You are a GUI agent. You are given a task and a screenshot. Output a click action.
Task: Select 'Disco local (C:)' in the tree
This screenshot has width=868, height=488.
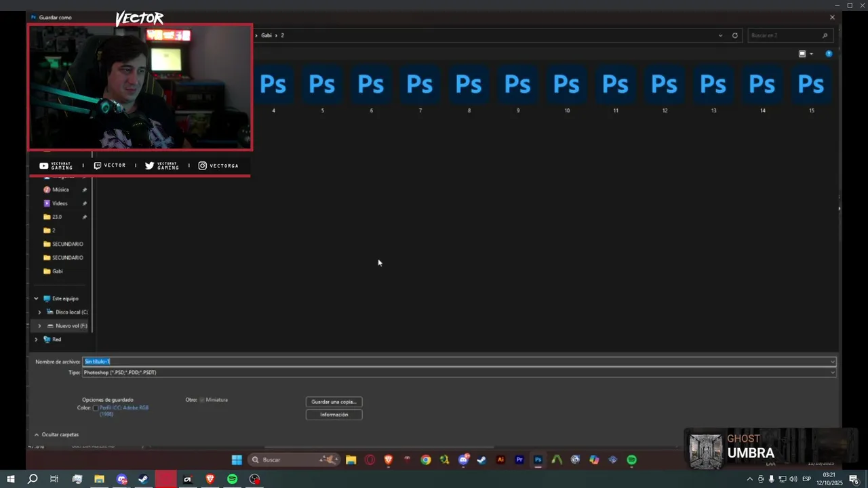[71, 312]
